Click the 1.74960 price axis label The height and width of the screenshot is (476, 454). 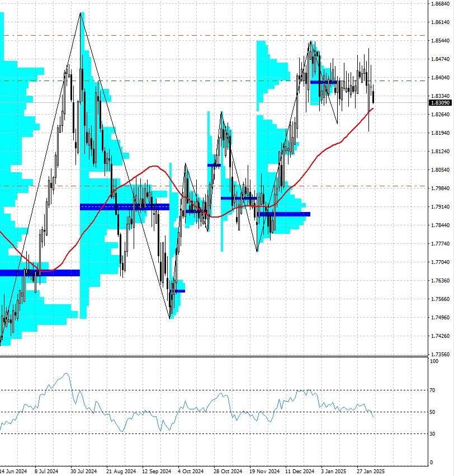tap(440, 318)
